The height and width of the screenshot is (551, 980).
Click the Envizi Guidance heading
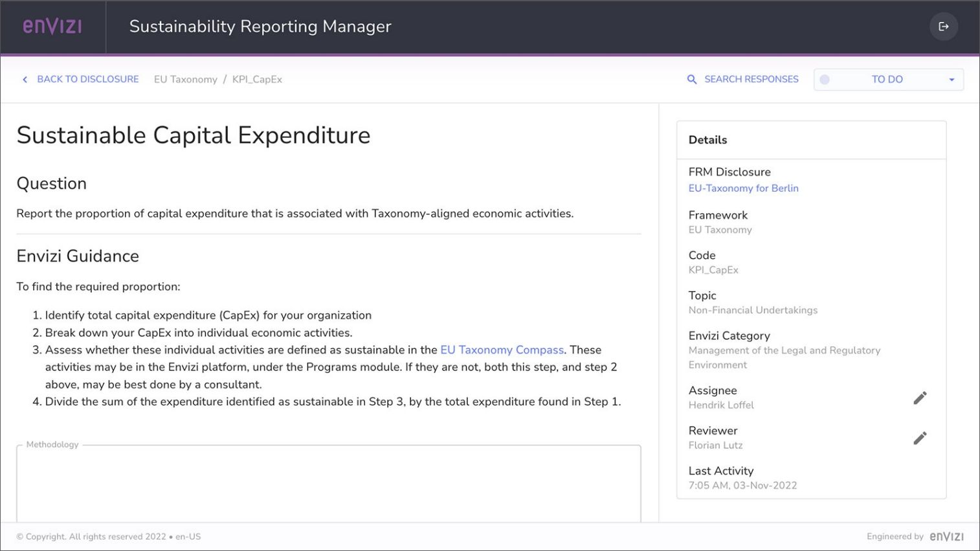pyautogui.click(x=78, y=256)
